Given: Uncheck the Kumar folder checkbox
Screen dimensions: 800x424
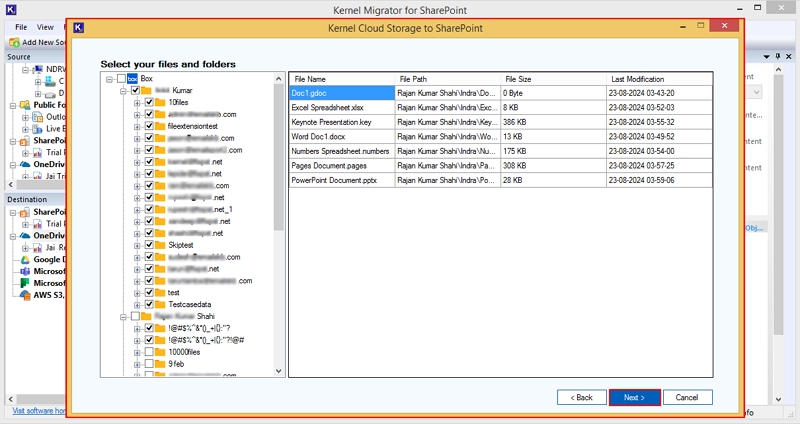Looking at the screenshot, I should pyautogui.click(x=135, y=90).
